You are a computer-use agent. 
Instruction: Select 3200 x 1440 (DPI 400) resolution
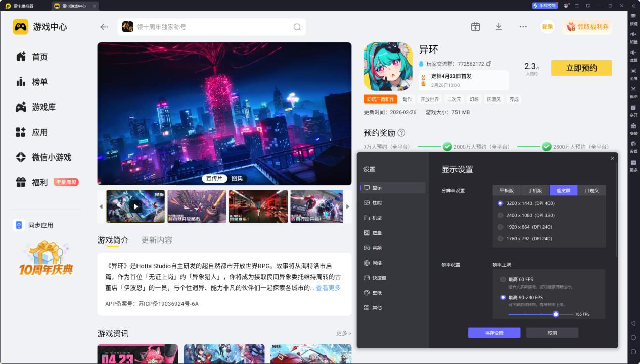(x=526, y=203)
